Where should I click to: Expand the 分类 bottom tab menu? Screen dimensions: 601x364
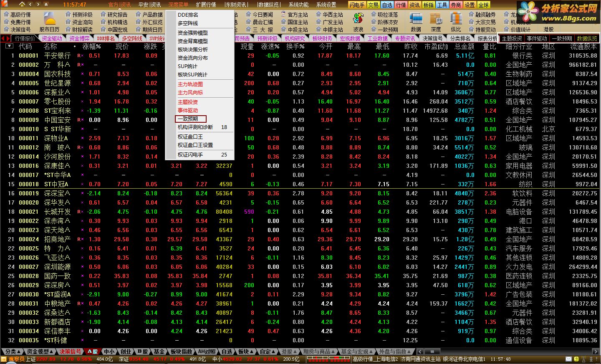tap(13, 351)
